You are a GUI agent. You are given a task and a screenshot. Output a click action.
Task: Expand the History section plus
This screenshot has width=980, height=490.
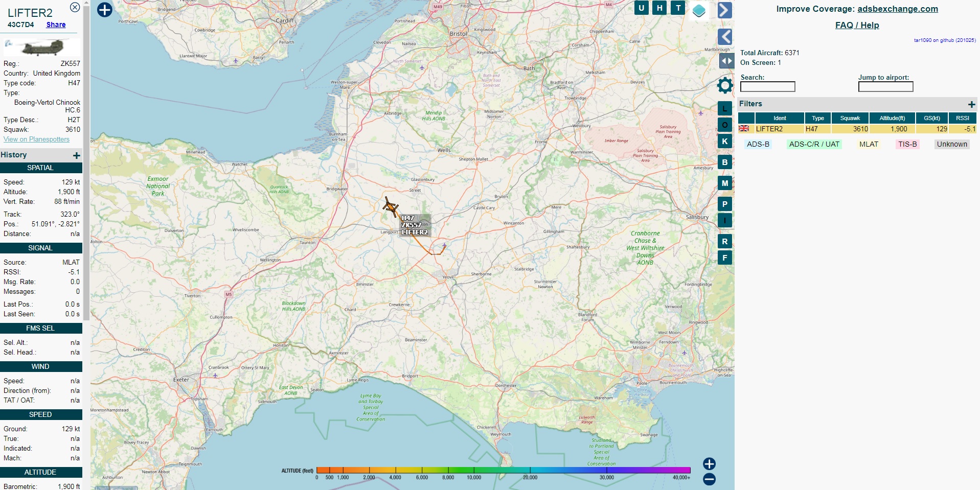[x=76, y=155]
